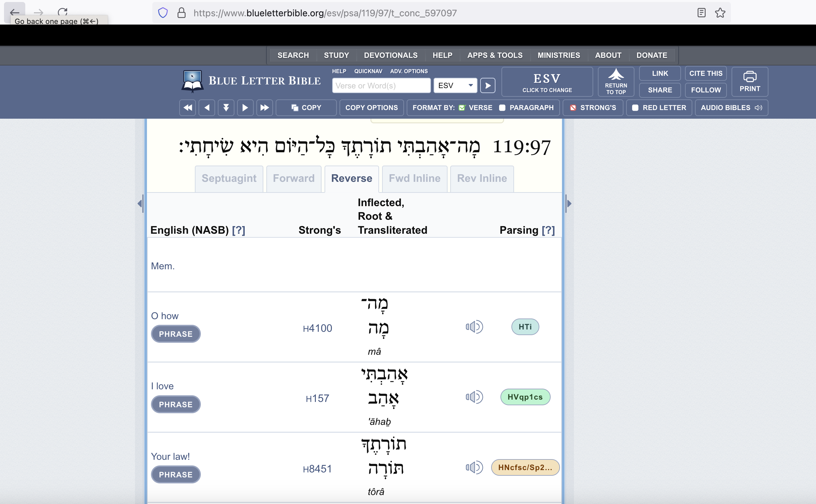
Task: Open the ABOUT menu
Action: pyautogui.click(x=608, y=55)
